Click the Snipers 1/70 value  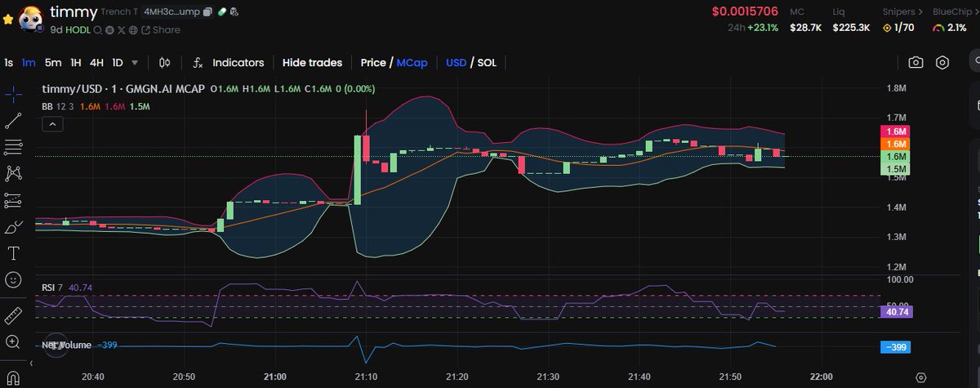click(898, 28)
